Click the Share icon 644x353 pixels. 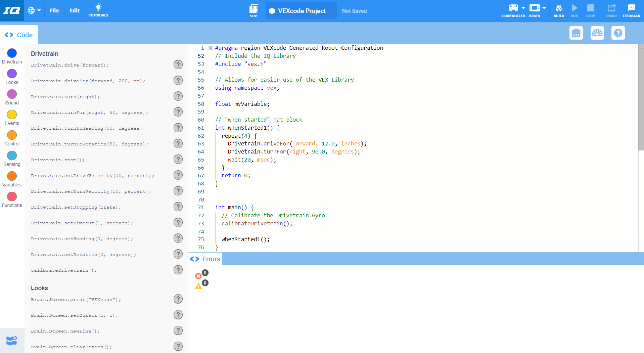click(x=612, y=10)
